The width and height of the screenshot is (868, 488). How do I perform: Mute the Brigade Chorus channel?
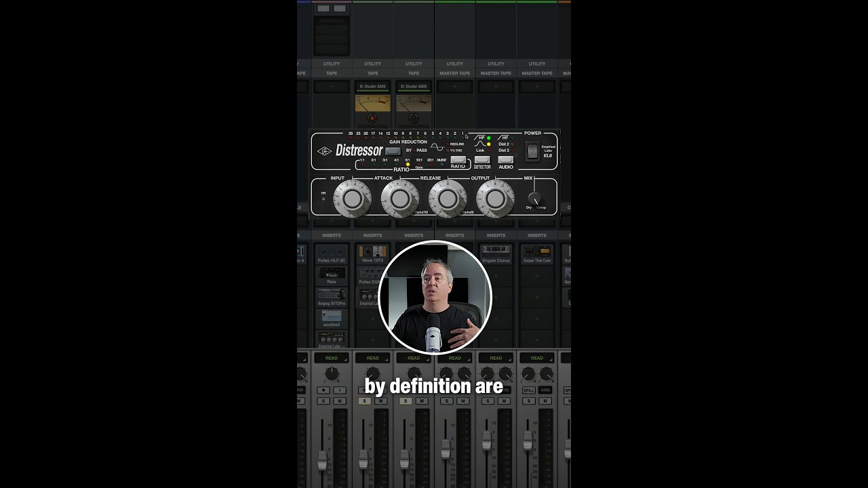[504, 401]
